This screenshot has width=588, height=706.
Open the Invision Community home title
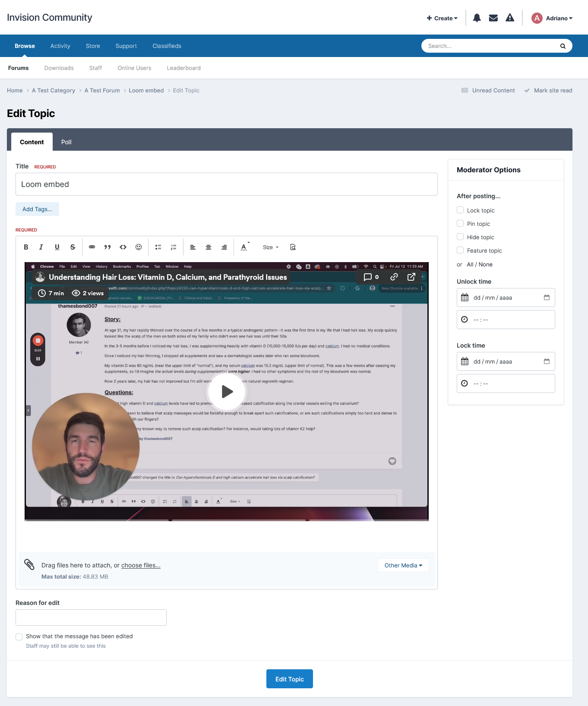click(50, 17)
